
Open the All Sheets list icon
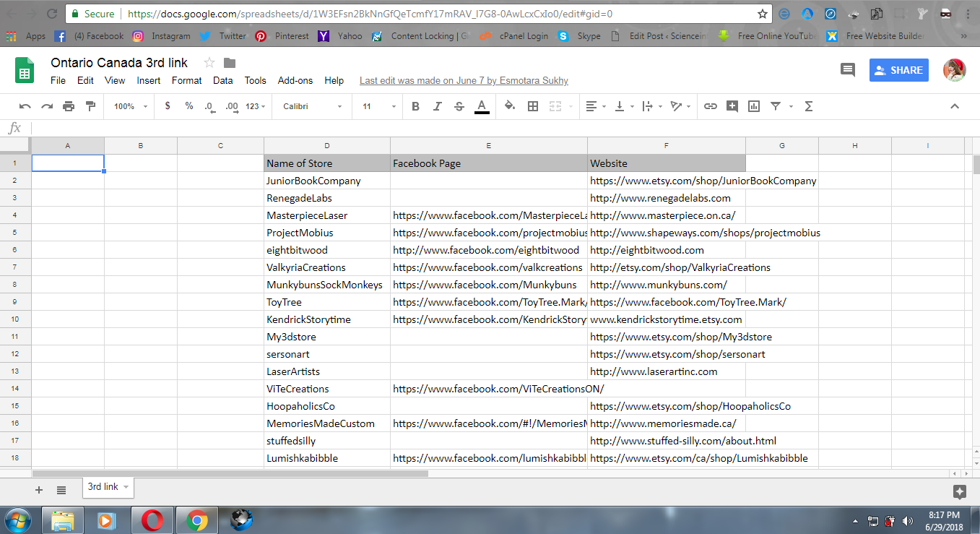point(61,490)
